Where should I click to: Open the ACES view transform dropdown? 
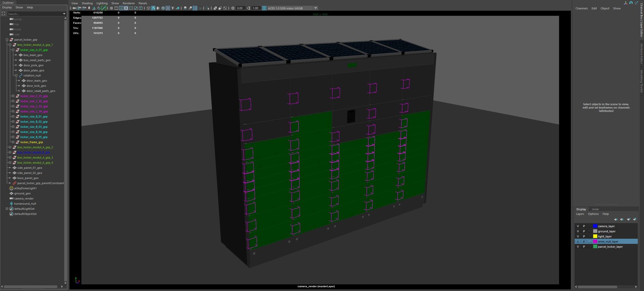click(315, 8)
